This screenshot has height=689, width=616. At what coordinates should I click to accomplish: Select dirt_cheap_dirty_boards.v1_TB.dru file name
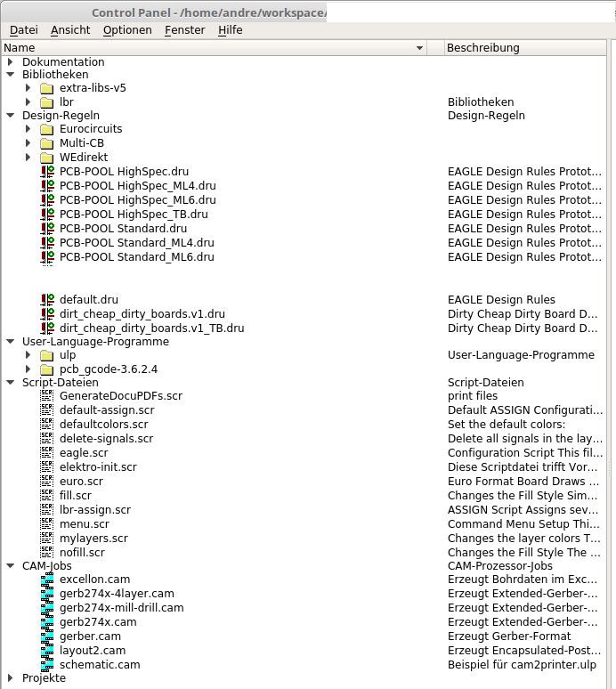click(151, 328)
